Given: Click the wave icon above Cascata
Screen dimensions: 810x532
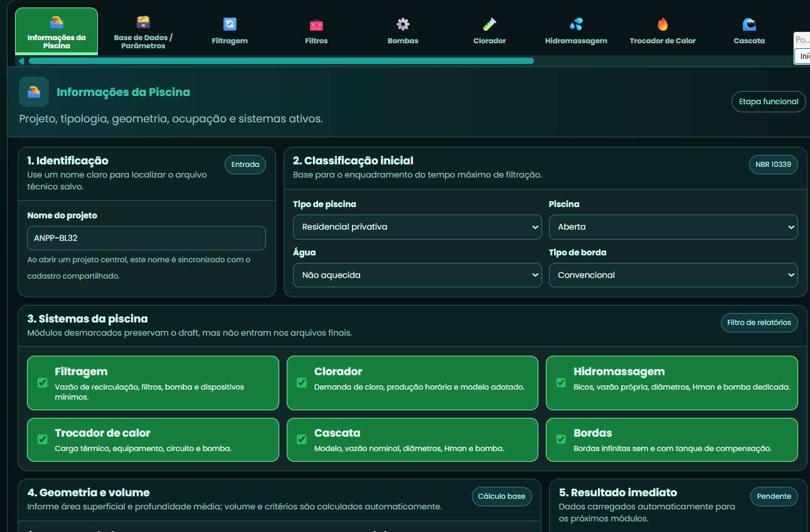Looking at the screenshot, I should point(749,24).
